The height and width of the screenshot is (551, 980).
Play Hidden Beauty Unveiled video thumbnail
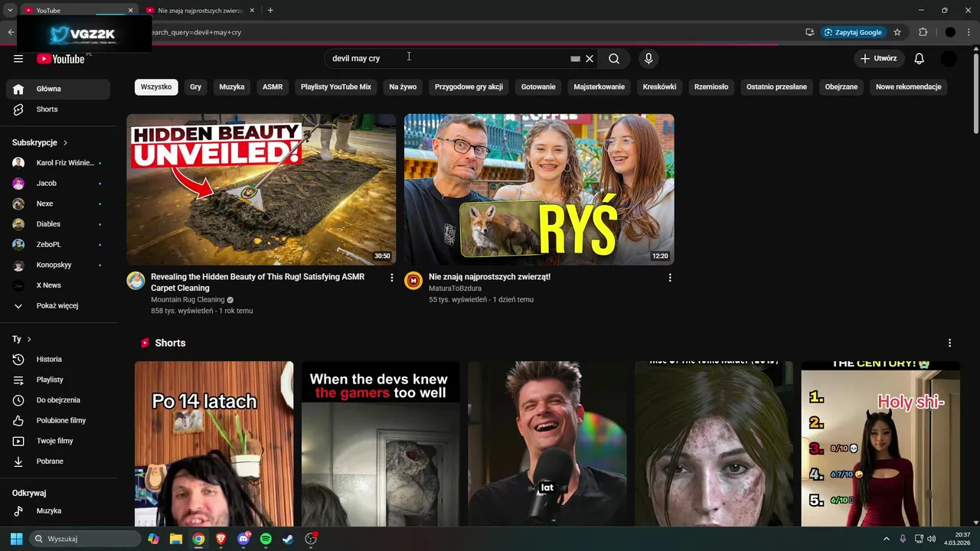(261, 189)
